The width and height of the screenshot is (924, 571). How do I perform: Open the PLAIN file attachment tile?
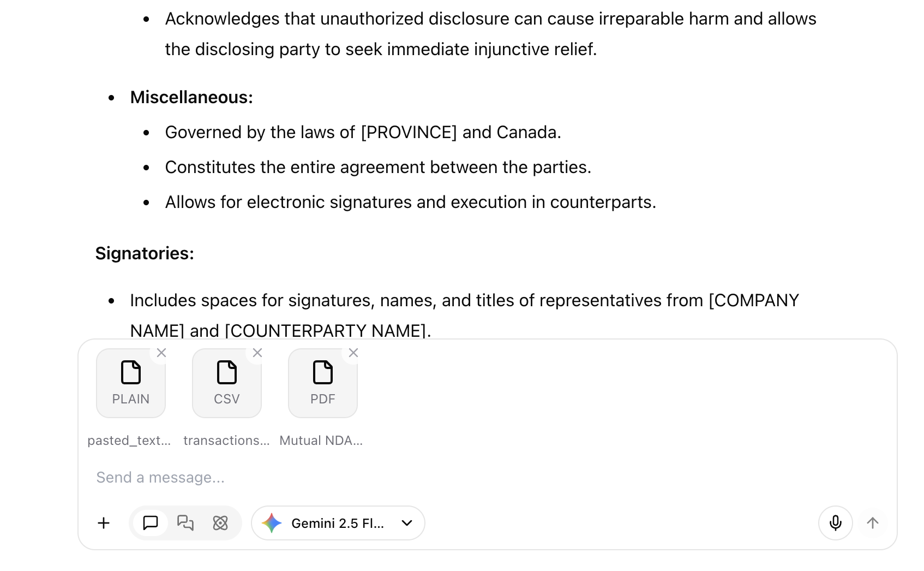point(131,383)
